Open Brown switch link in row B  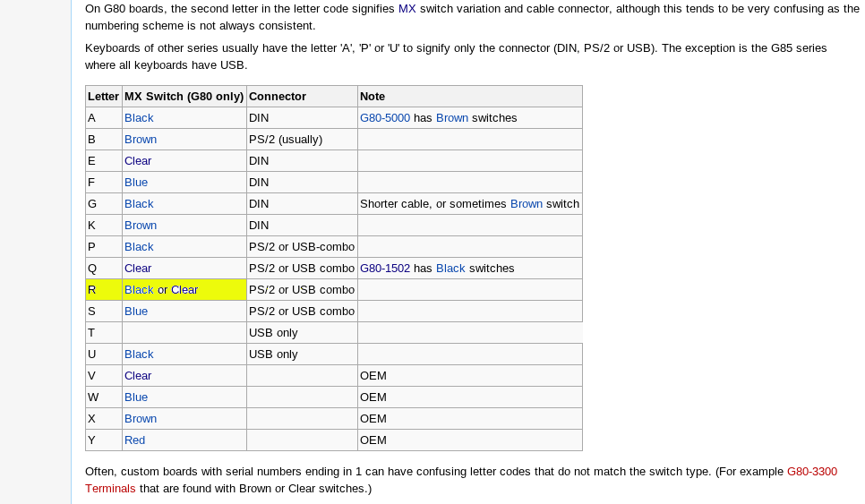[x=141, y=140]
